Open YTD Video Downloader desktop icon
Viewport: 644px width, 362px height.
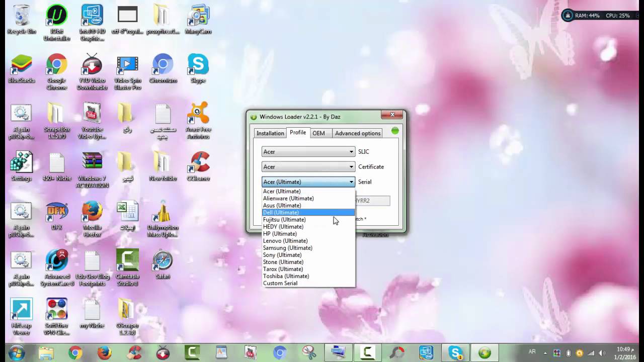(x=92, y=72)
